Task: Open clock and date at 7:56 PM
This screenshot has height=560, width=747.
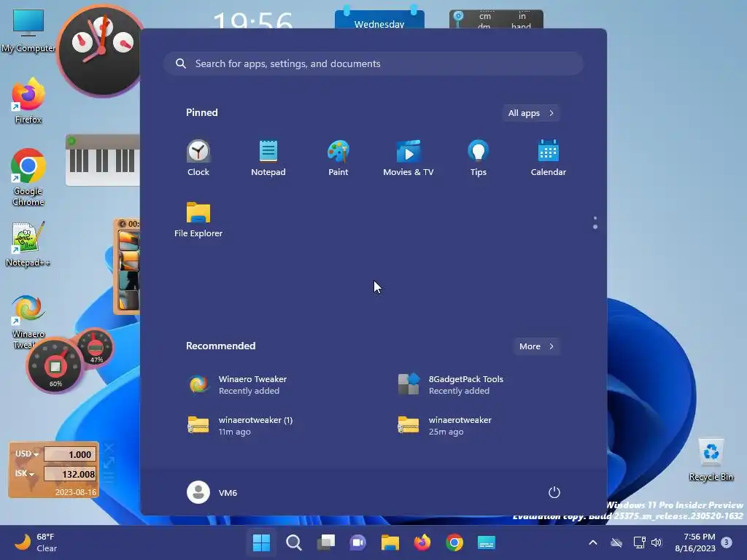Action: [x=695, y=542]
